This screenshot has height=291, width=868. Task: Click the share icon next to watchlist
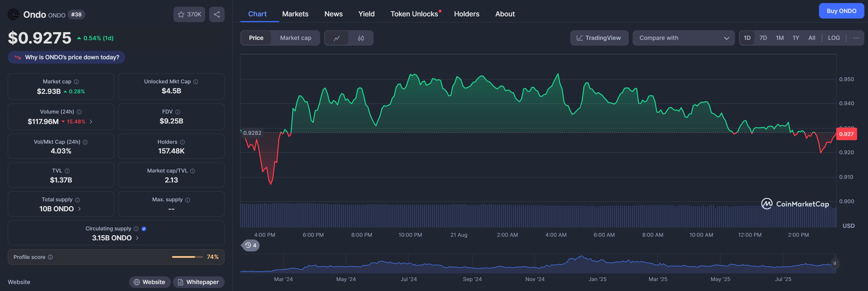pos(217,14)
